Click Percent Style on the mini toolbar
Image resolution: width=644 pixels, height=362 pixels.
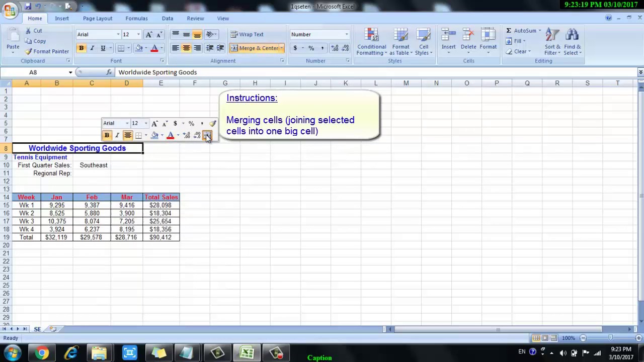(191, 123)
